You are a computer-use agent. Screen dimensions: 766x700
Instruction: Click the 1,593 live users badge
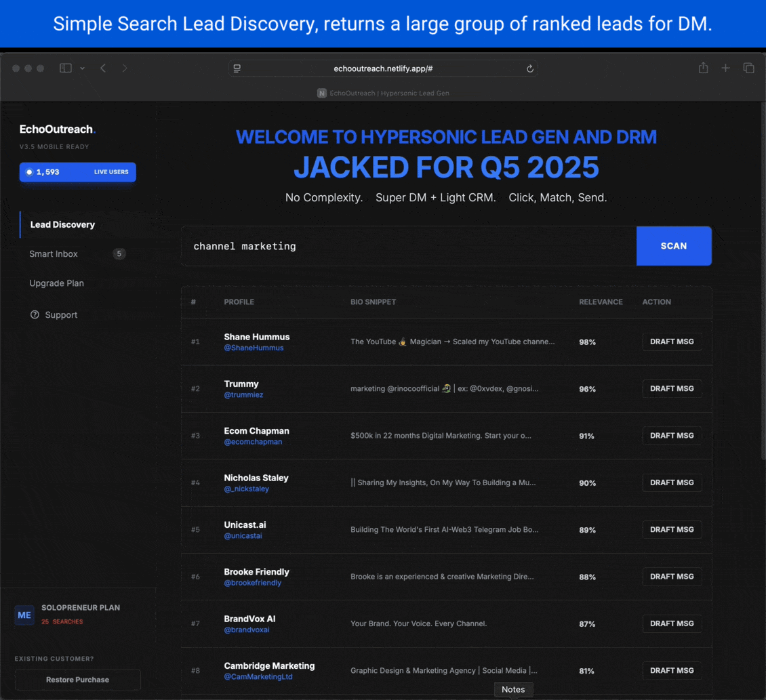coord(78,172)
